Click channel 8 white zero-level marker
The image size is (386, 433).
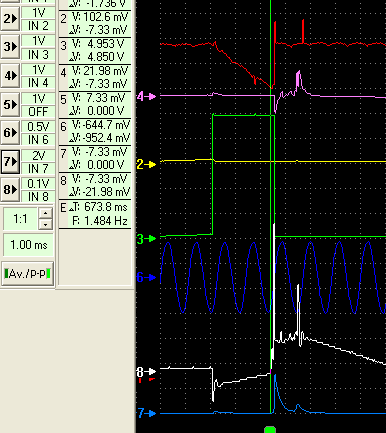click(x=146, y=372)
